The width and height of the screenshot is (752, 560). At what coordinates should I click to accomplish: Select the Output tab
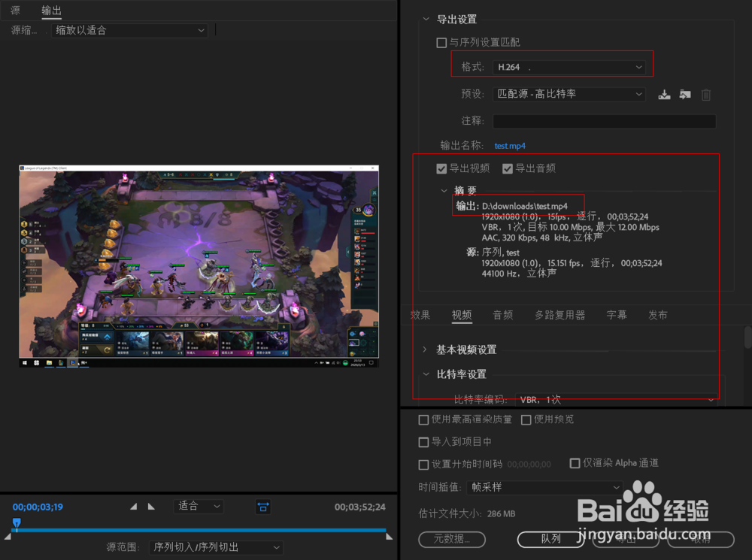click(x=51, y=10)
